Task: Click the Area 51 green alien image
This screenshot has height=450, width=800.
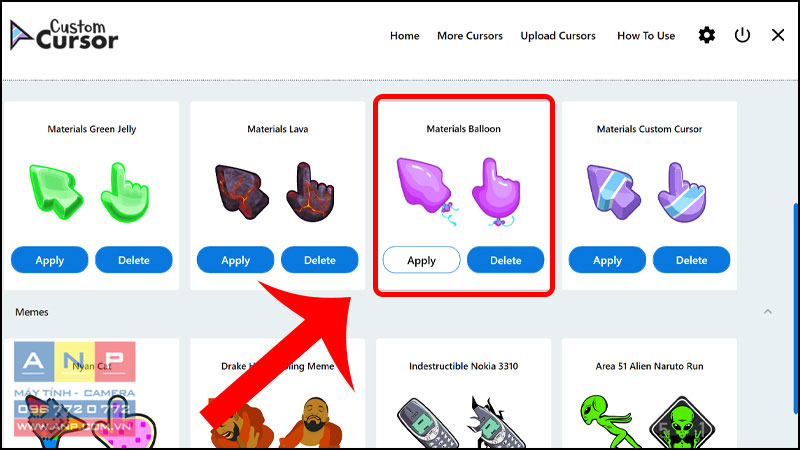Action: pyautogui.click(x=607, y=421)
